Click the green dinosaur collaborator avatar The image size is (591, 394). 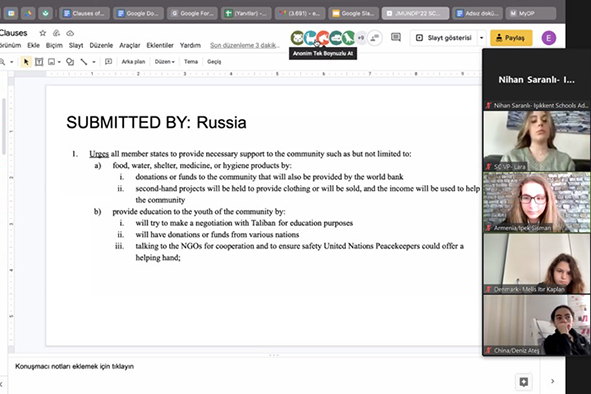coord(349,38)
